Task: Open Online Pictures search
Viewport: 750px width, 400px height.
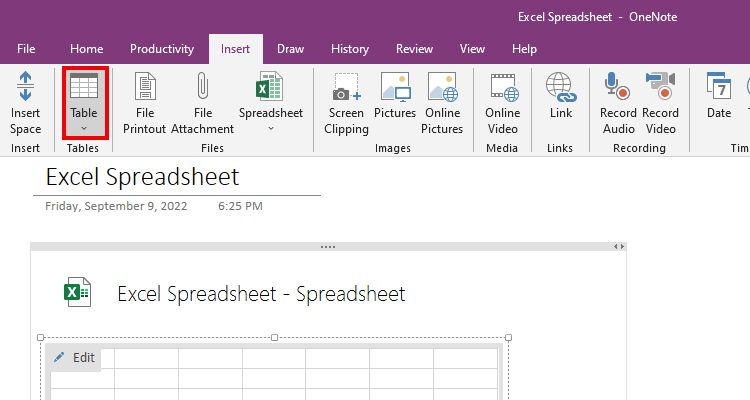Action: (442, 103)
